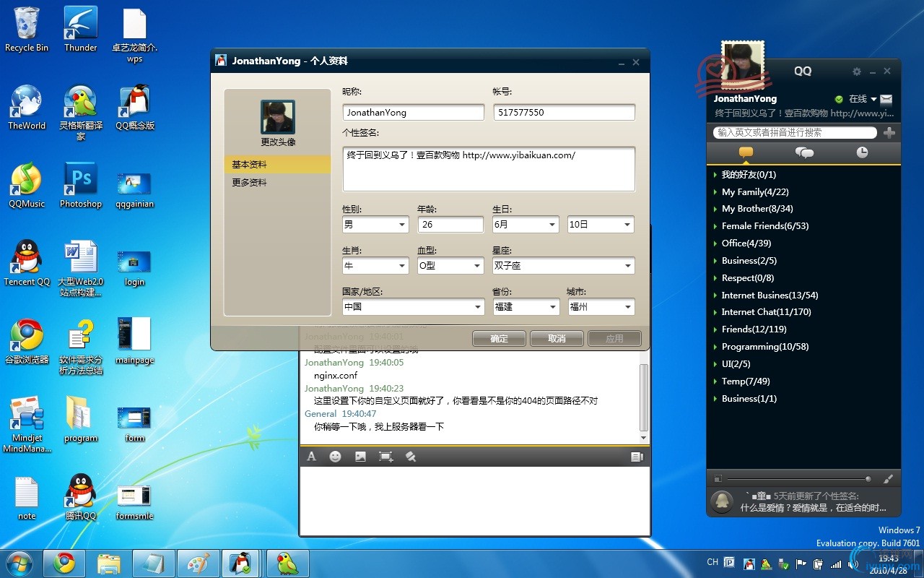Click the Chrome icon on the taskbar

click(64, 564)
